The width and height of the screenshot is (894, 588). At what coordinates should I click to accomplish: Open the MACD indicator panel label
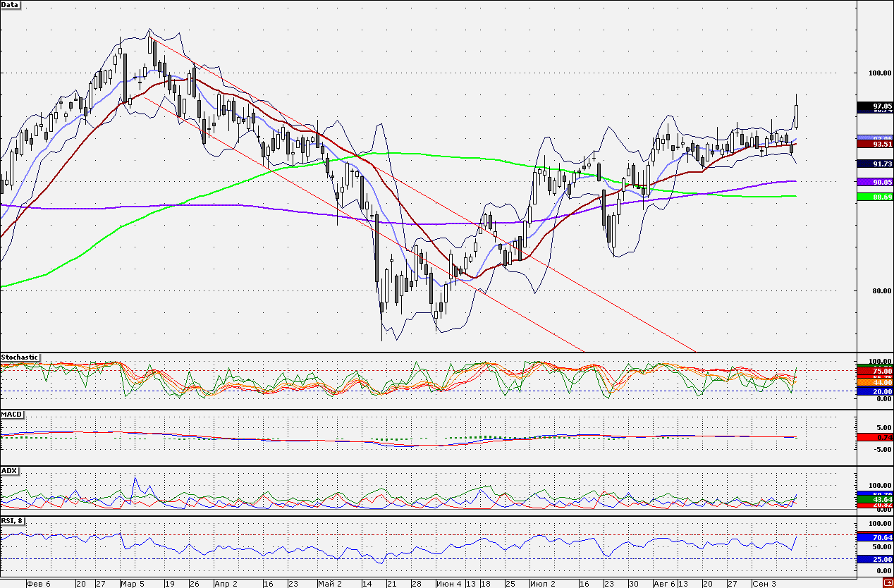coord(10,414)
